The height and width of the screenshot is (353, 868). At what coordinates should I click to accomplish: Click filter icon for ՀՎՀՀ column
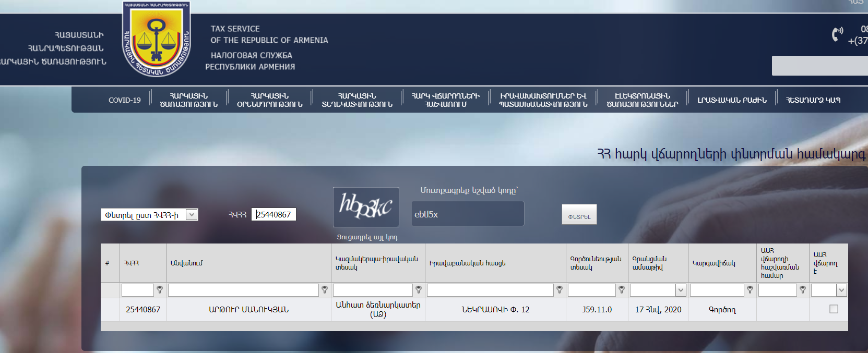160,290
